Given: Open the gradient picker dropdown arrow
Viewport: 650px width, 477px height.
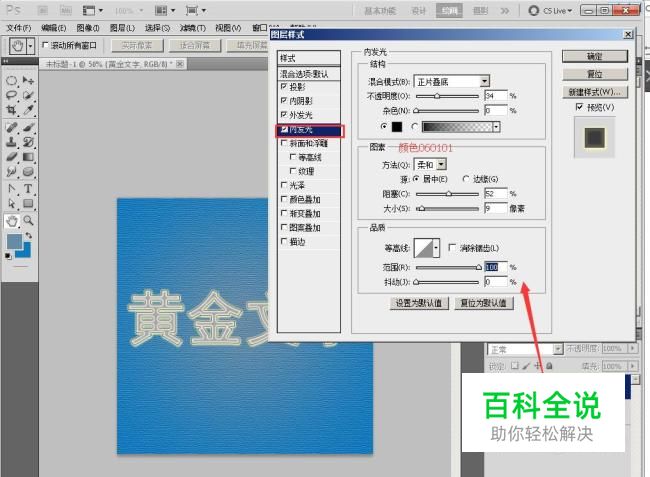Looking at the screenshot, I should pos(496,127).
